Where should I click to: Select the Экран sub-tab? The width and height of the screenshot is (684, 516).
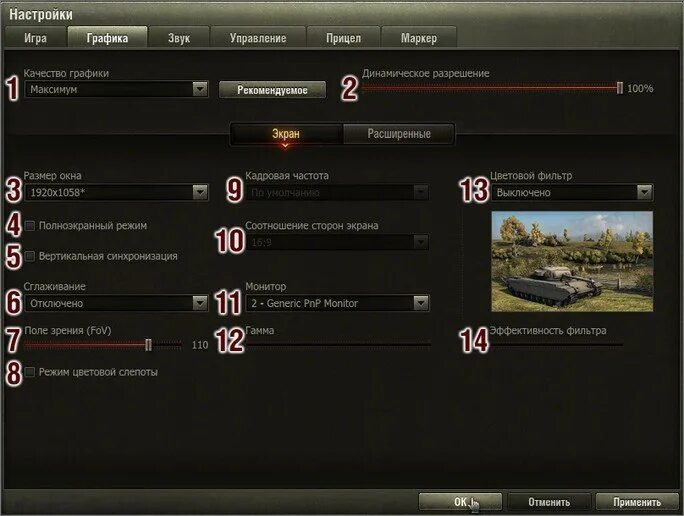click(x=286, y=133)
